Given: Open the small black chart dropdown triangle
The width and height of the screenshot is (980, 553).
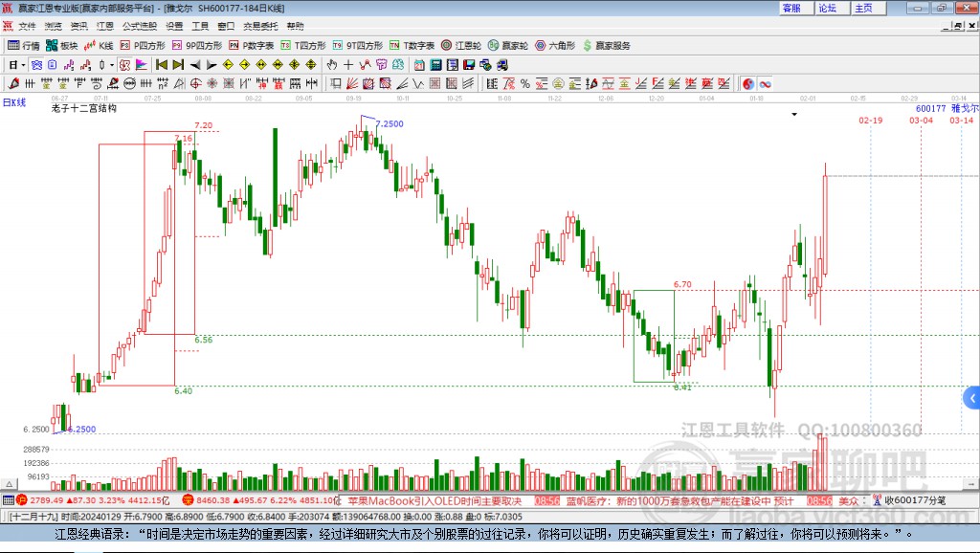Looking at the screenshot, I should coord(794,115).
